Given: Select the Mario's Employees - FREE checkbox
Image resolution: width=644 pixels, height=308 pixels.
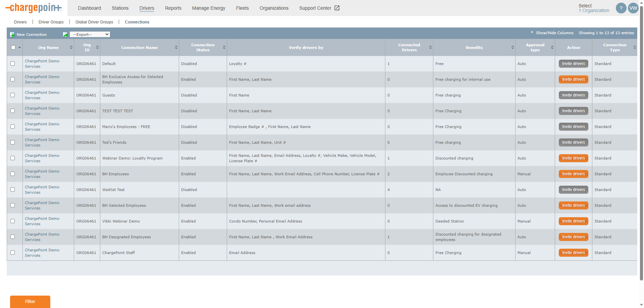Looking at the screenshot, I should coord(13,126).
